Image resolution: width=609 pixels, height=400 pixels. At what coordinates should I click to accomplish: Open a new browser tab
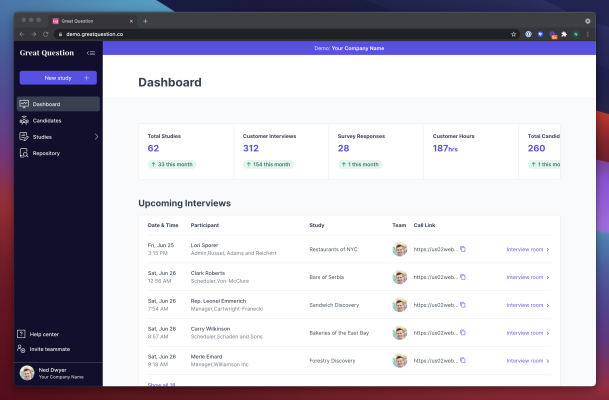pos(145,20)
